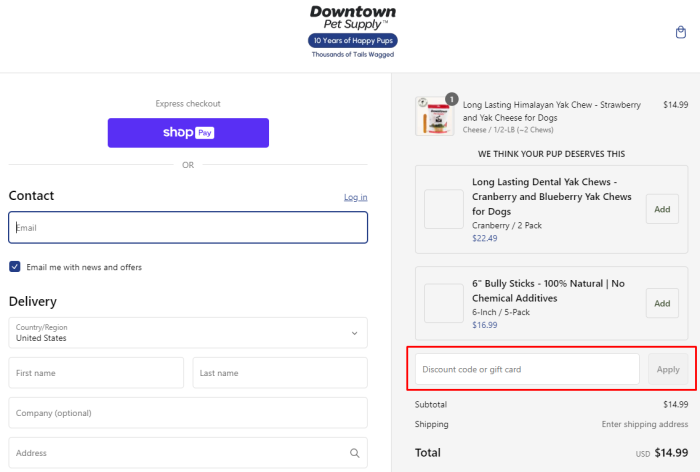Click the First name field
The height and width of the screenshot is (472, 700).
pyautogui.click(x=96, y=372)
